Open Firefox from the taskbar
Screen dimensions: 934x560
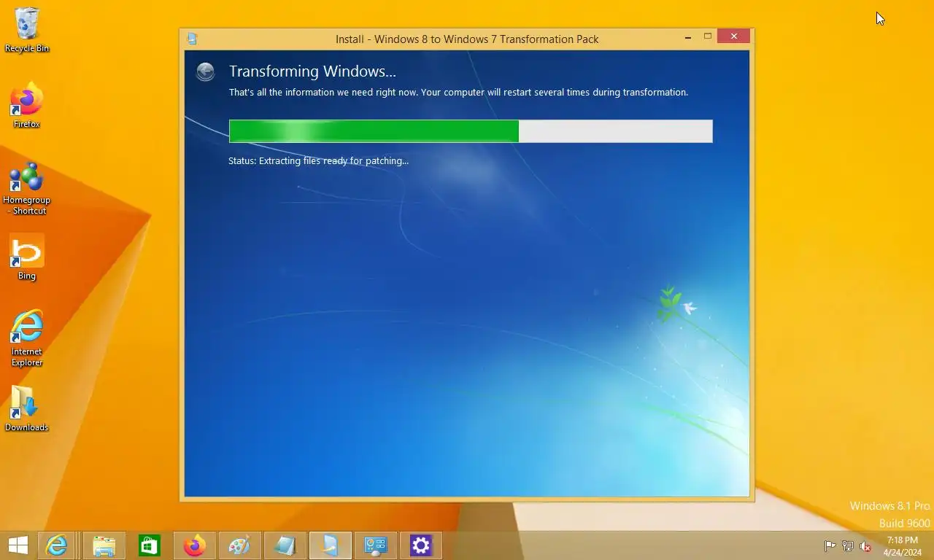[195, 545]
